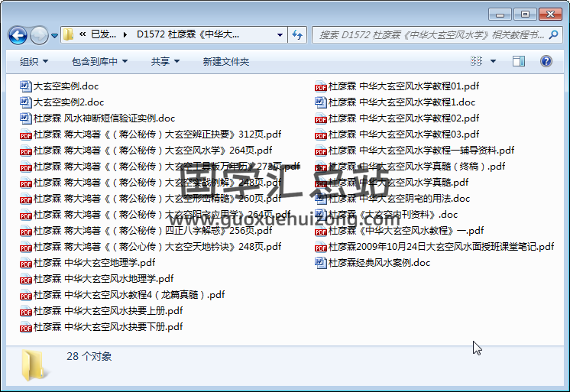Select file name 中华大玄空风水学真髓（终稿）.pdf
The image size is (570, 392).
416,167
